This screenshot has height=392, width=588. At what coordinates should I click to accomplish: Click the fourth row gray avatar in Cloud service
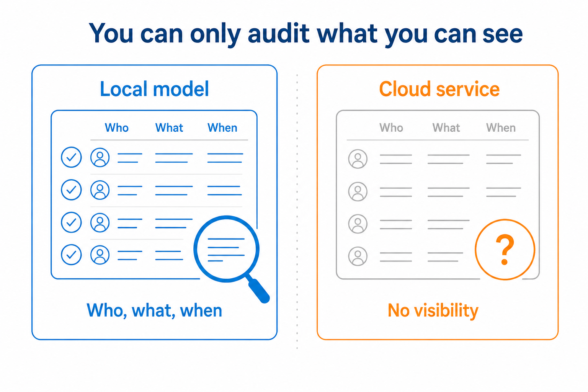pyautogui.click(x=358, y=256)
